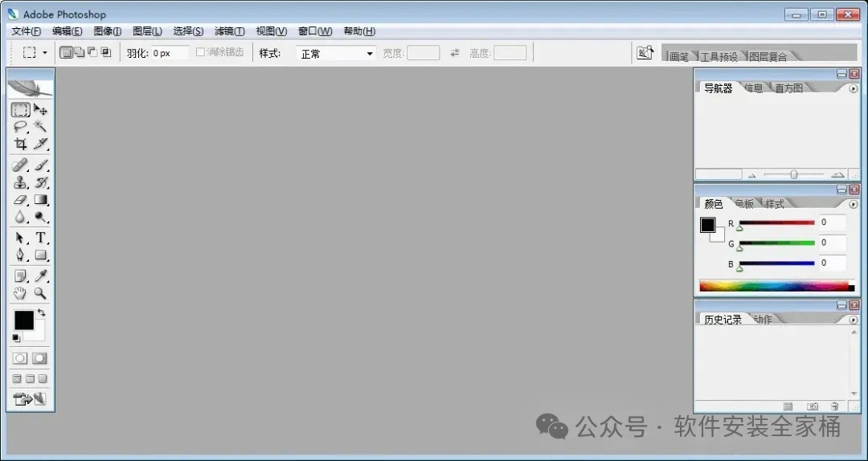Switch to the 直方图 tab

789,88
